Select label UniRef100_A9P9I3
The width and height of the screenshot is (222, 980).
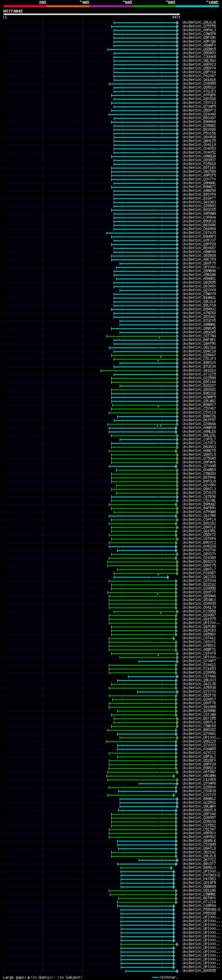click(199, 65)
